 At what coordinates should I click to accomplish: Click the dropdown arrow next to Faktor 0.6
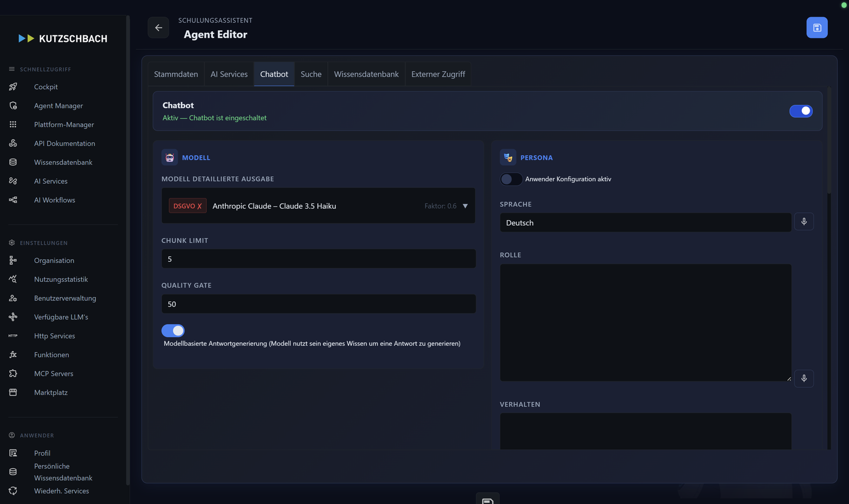(465, 206)
